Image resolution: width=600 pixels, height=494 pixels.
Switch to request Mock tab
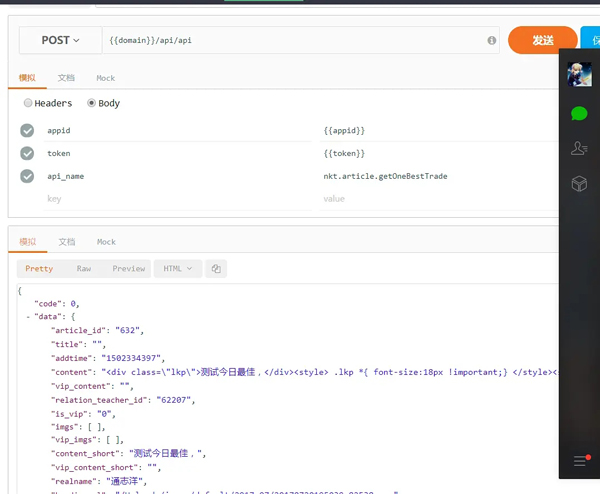[106, 78]
